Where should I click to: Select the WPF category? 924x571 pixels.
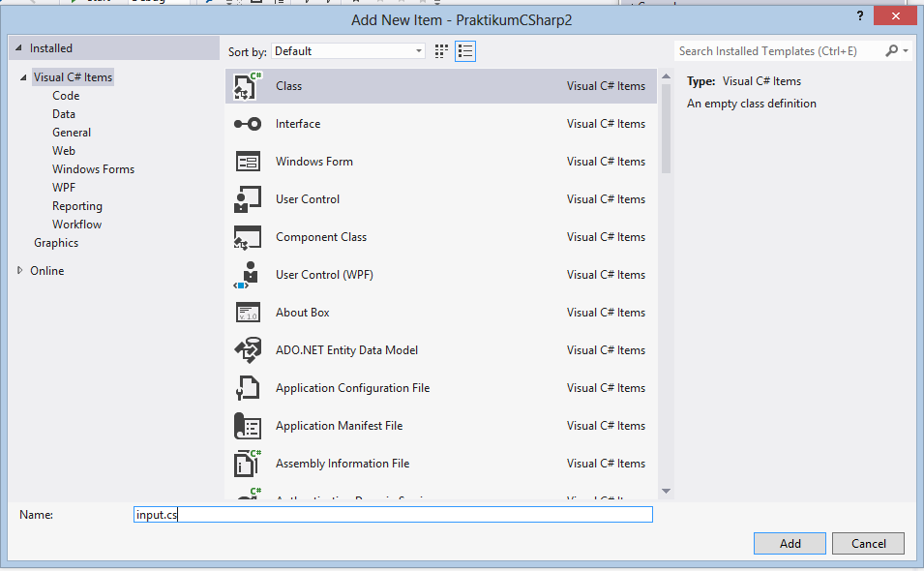[64, 188]
